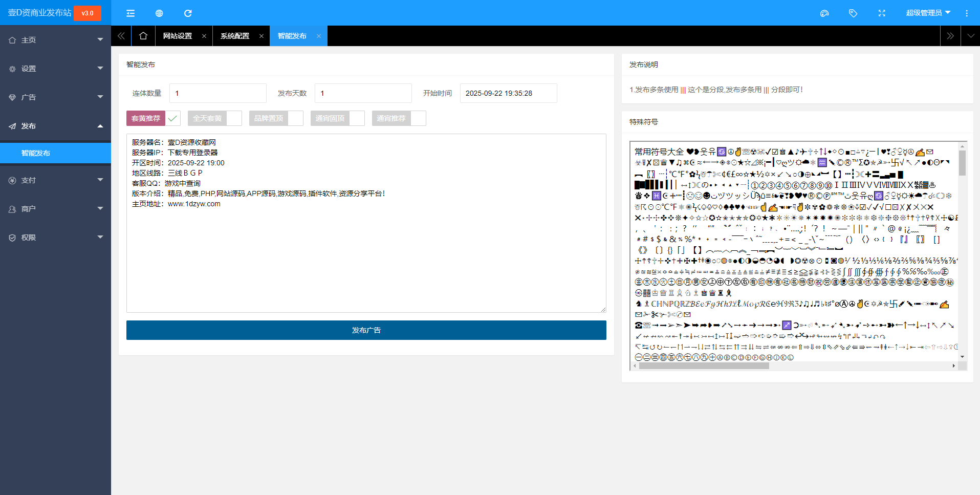
Task: Collapse the sidebar menu
Action: [130, 13]
